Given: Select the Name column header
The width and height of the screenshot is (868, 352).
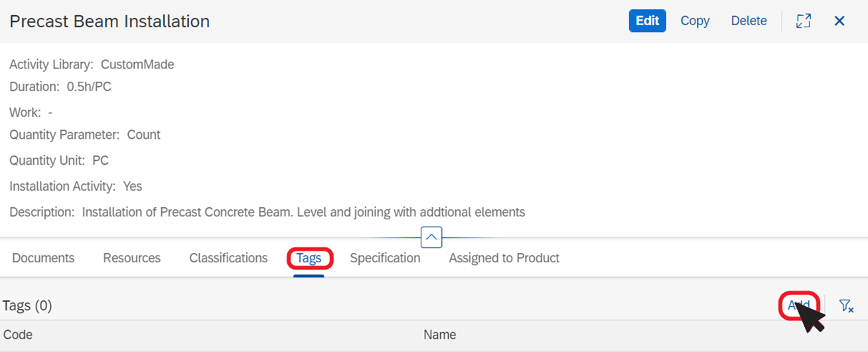Looking at the screenshot, I should [439, 335].
